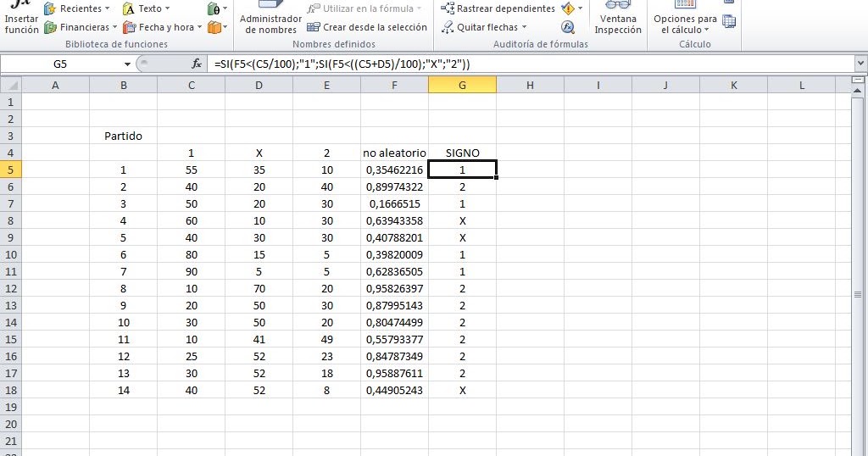Viewport: 868px width, 456px height.
Task: Open the Financieras functions list
Action: tap(81, 27)
